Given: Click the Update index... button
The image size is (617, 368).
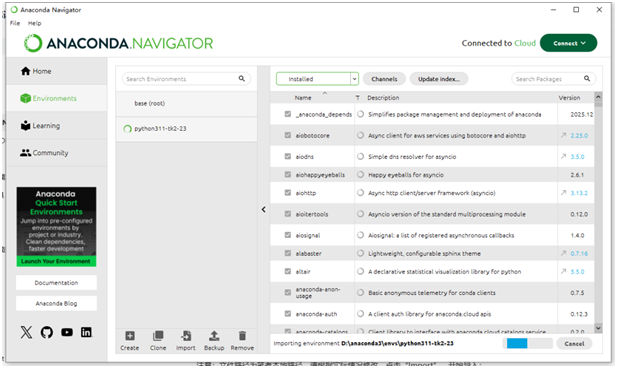Looking at the screenshot, I should (439, 79).
